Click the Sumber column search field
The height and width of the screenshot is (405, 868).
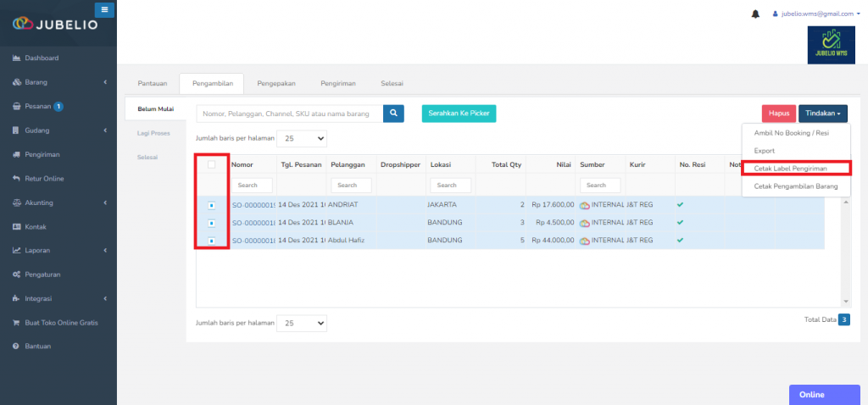[600, 186]
